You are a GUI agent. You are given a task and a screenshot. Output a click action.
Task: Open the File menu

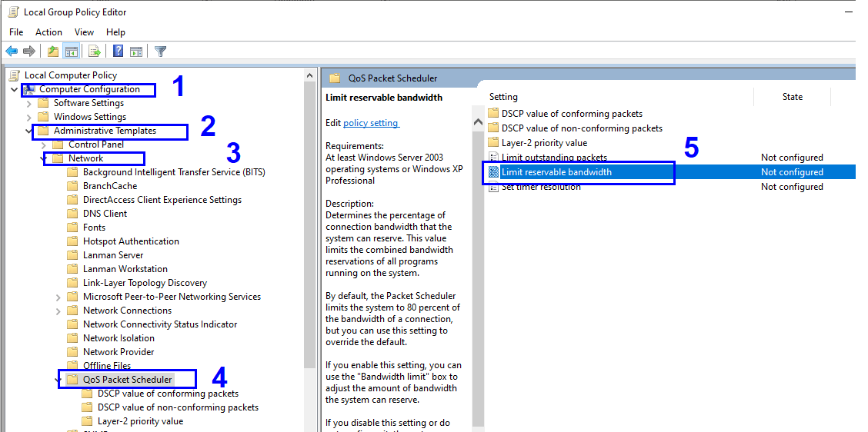tap(16, 32)
